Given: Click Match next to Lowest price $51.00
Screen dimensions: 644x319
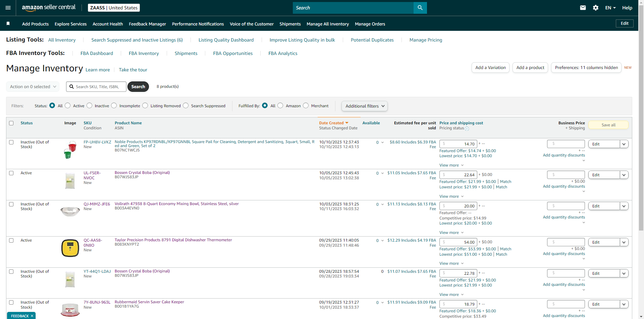Looking at the screenshot, I should point(501,254).
